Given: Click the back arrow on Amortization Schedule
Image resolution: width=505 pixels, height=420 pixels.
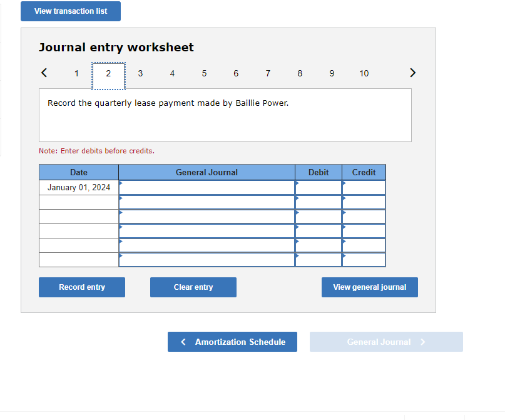Looking at the screenshot, I should (x=183, y=342).
